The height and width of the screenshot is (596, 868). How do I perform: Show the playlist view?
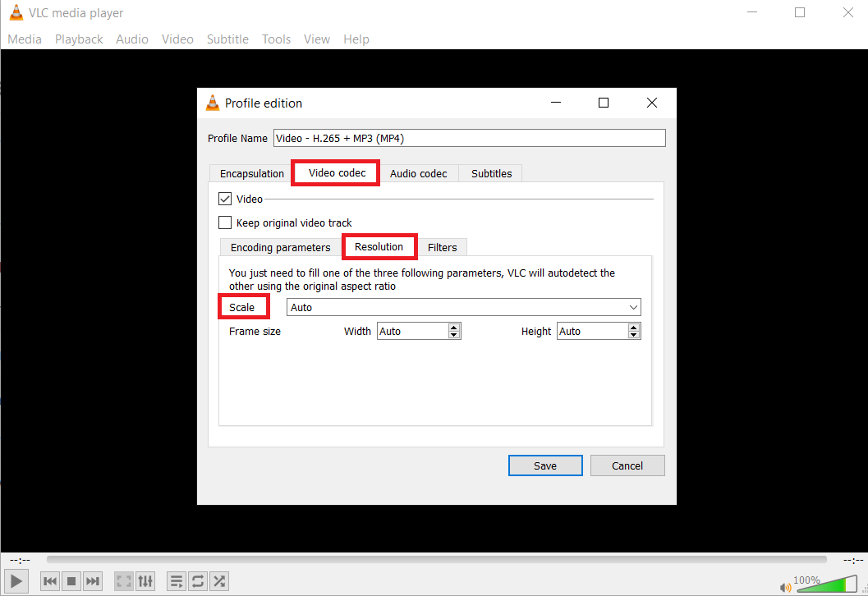(176, 580)
